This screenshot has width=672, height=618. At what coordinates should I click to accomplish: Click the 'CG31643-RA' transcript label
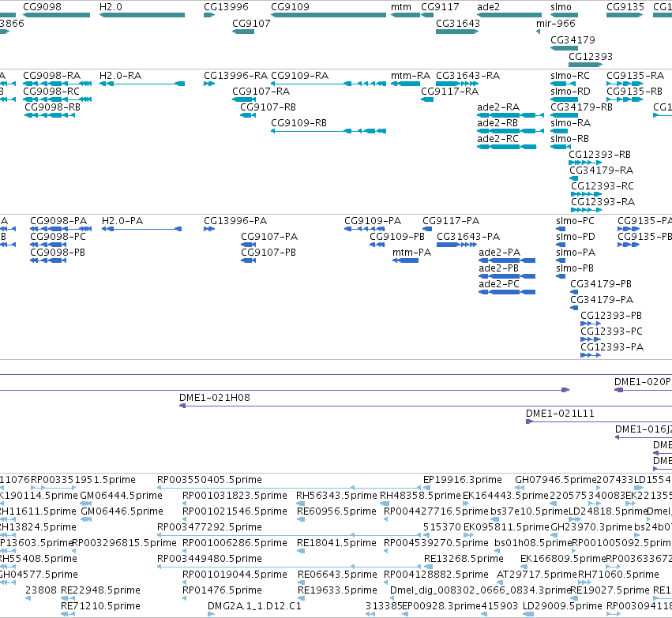click(x=468, y=76)
